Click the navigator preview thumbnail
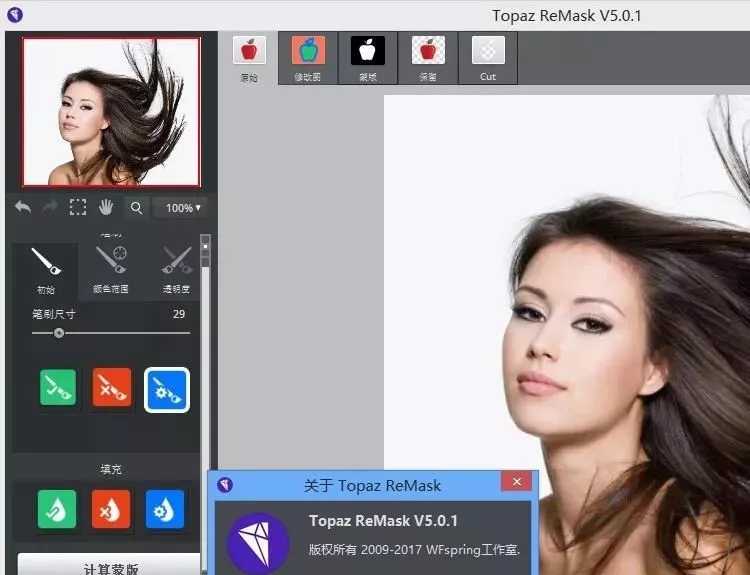Viewport: 750px width, 575px height. click(x=111, y=111)
